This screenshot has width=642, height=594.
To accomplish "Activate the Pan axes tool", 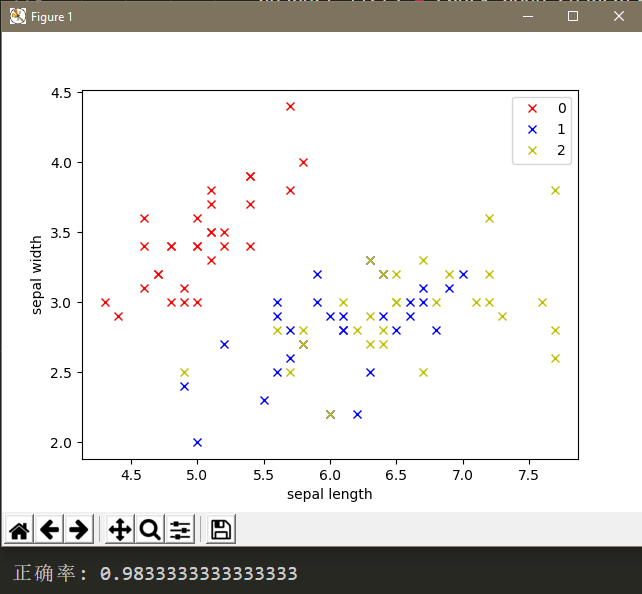I will (x=120, y=530).
